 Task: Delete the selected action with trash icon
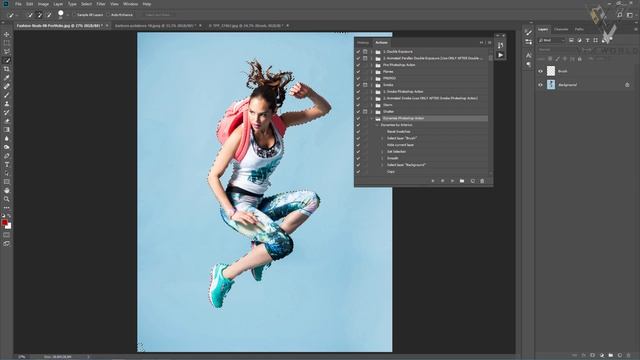(x=482, y=181)
